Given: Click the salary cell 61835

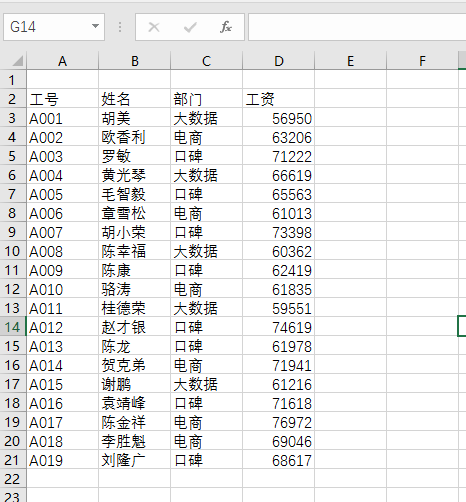Looking at the screenshot, I should pyautogui.click(x=279, y=288).
